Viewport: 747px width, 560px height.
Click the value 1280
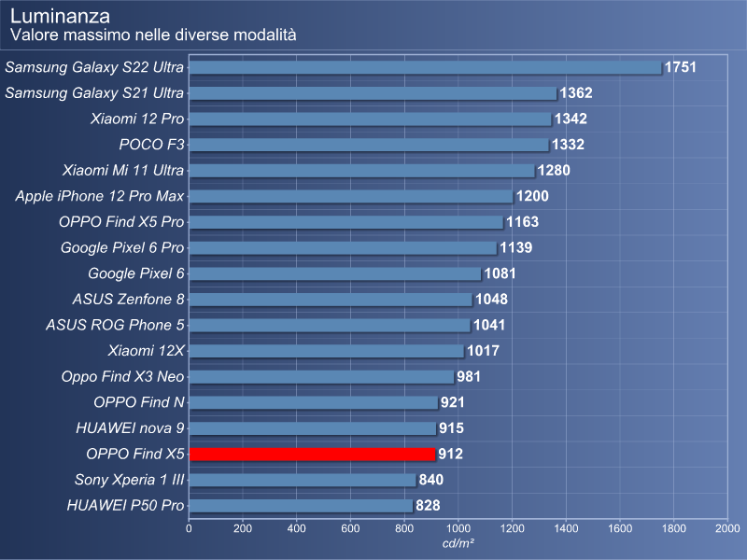[x=554, y=171]
